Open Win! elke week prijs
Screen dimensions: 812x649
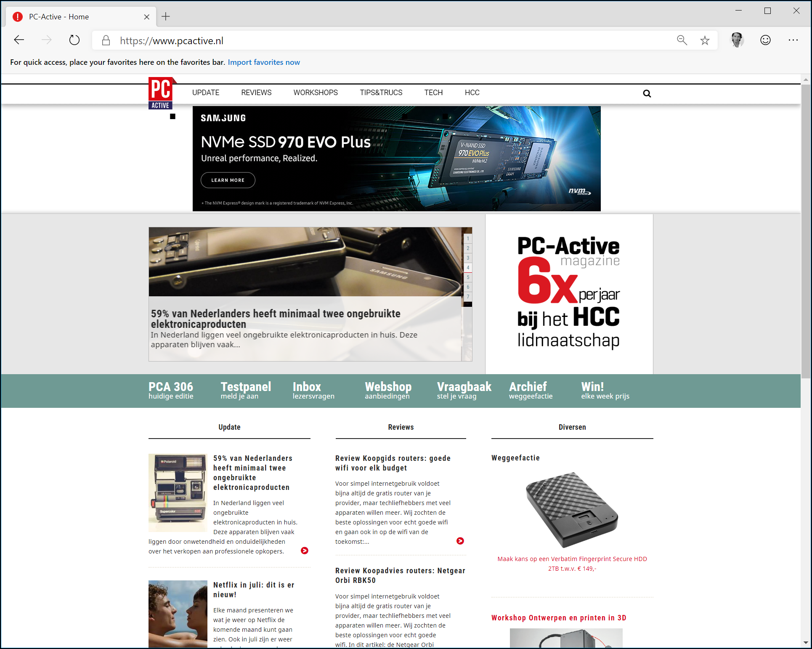click(605, 390)
